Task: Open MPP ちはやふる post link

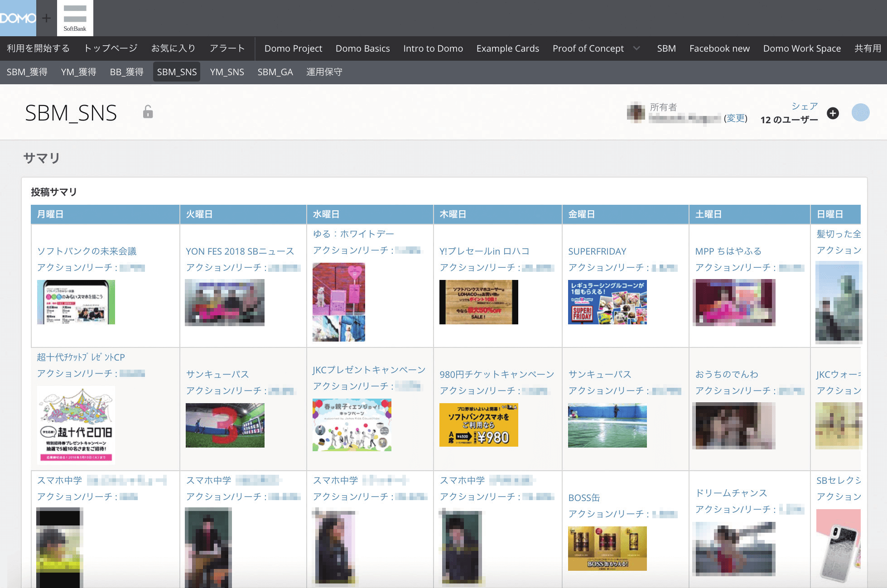Action: (x=728, y=251)
